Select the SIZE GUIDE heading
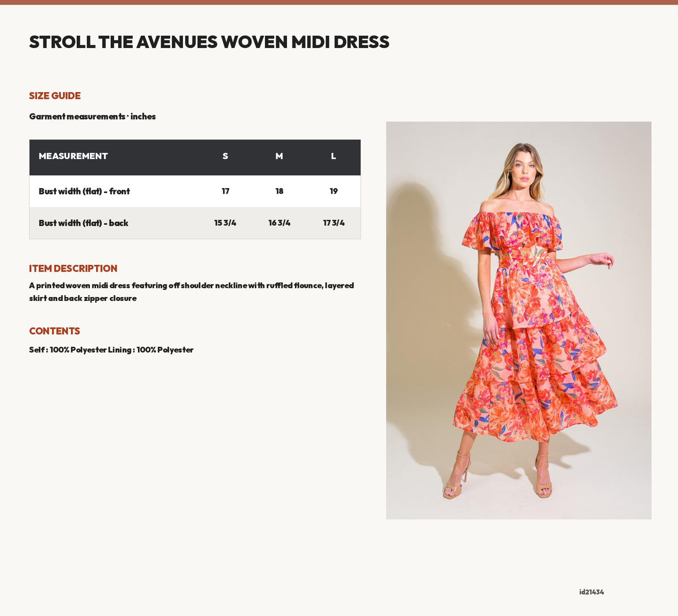The width and height of the screenshot is (678, 616). (55, 95)
